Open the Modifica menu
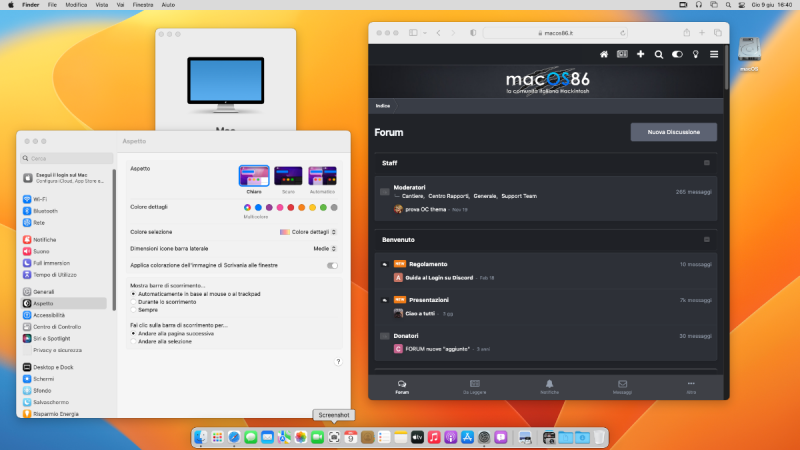 (76, 5)
